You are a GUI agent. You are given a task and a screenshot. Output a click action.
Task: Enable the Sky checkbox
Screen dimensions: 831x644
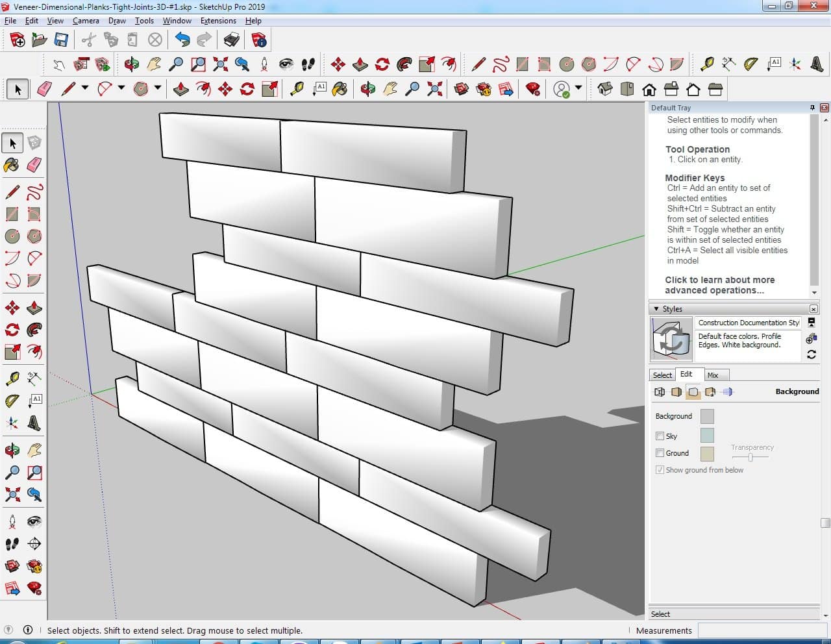pos(660,436)
